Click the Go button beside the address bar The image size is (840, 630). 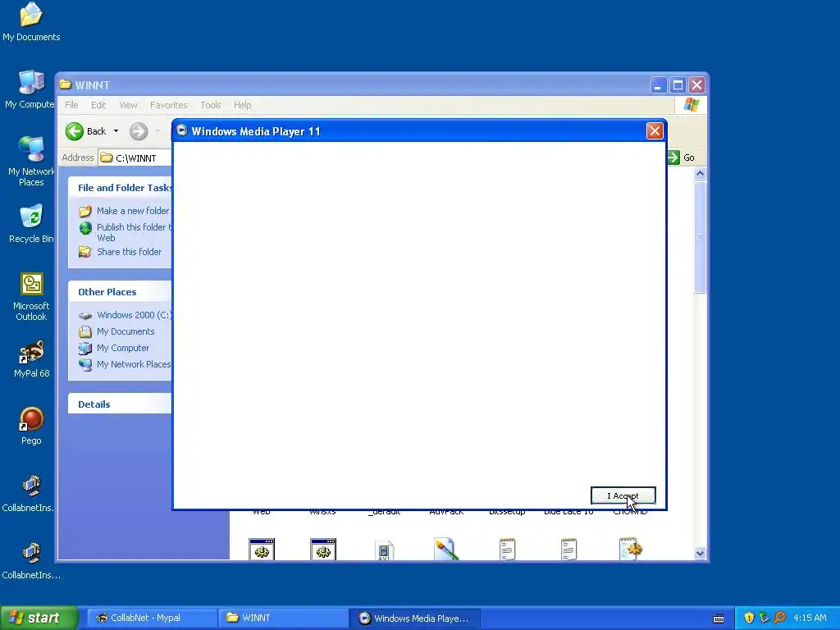point(682,157)
